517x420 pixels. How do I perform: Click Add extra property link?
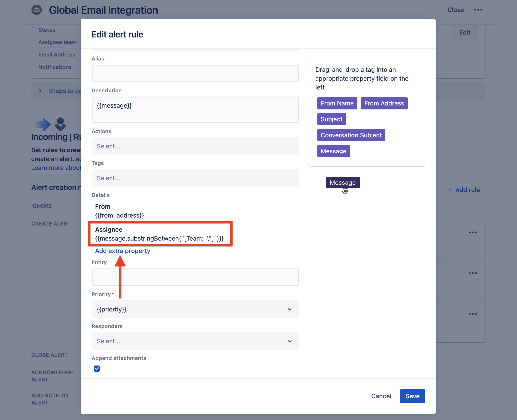click(123, 251)
